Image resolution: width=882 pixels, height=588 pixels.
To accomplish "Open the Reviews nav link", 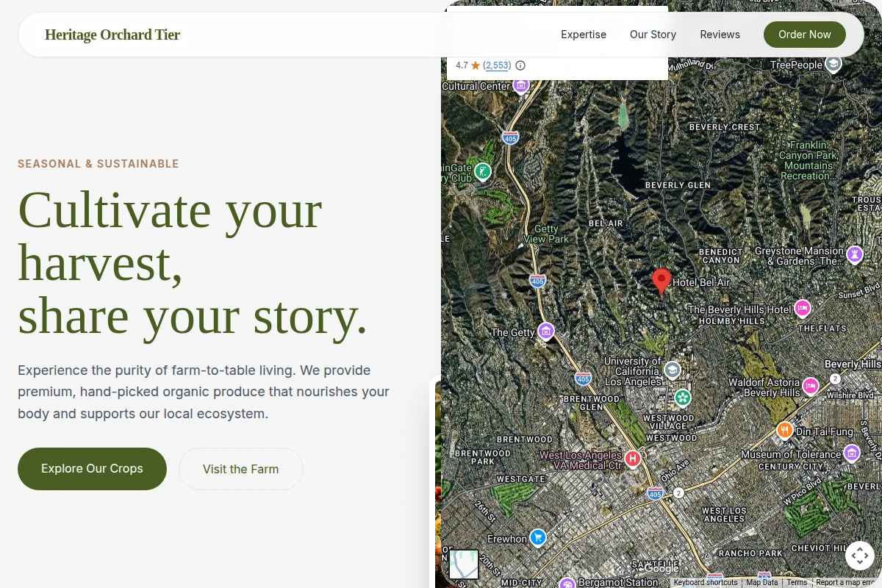I will coord(720,35).
